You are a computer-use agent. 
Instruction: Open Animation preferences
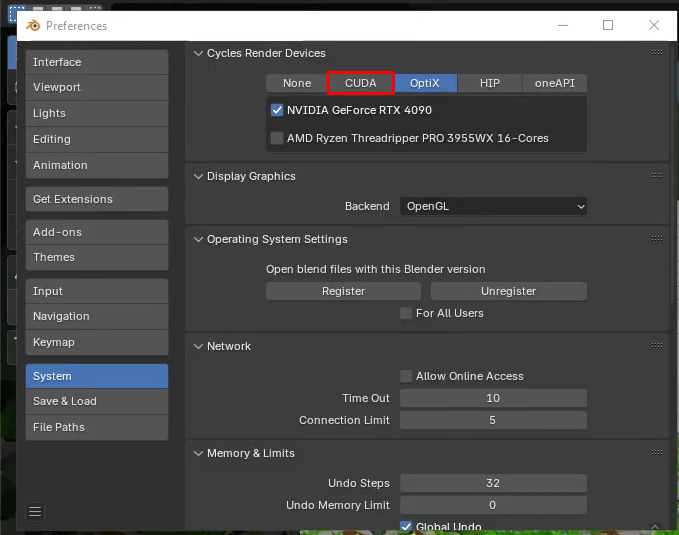pos(97,165)
